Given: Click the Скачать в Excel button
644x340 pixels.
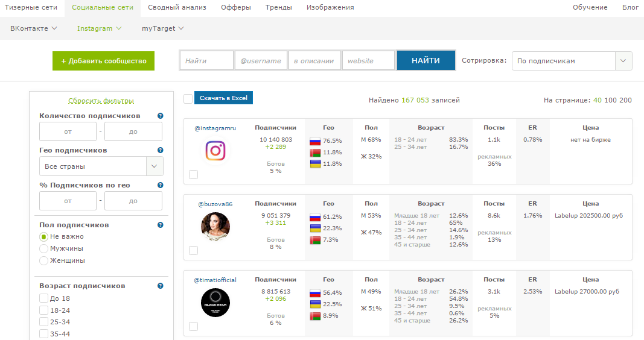Looking at the screenshot, I should coord(223,98).
